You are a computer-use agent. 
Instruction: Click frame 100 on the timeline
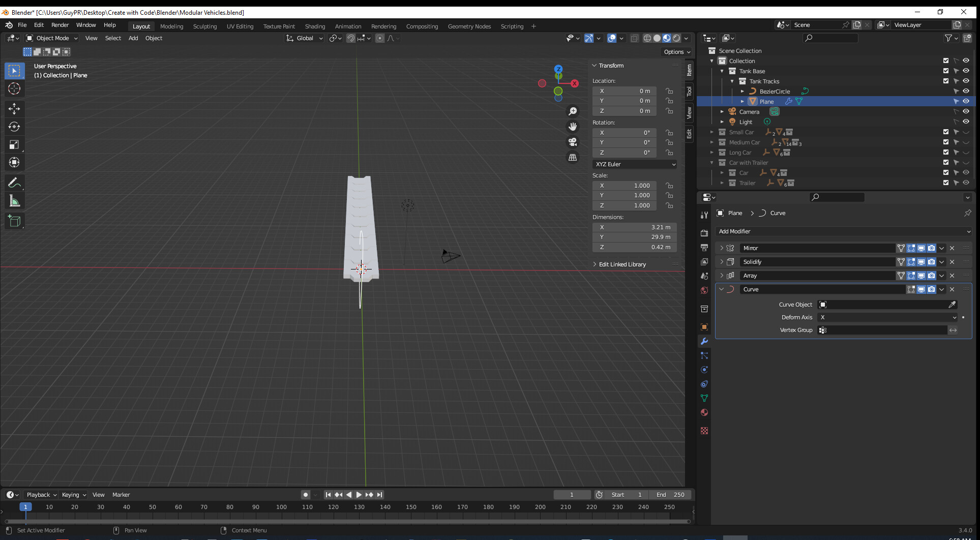pos(281,507)
